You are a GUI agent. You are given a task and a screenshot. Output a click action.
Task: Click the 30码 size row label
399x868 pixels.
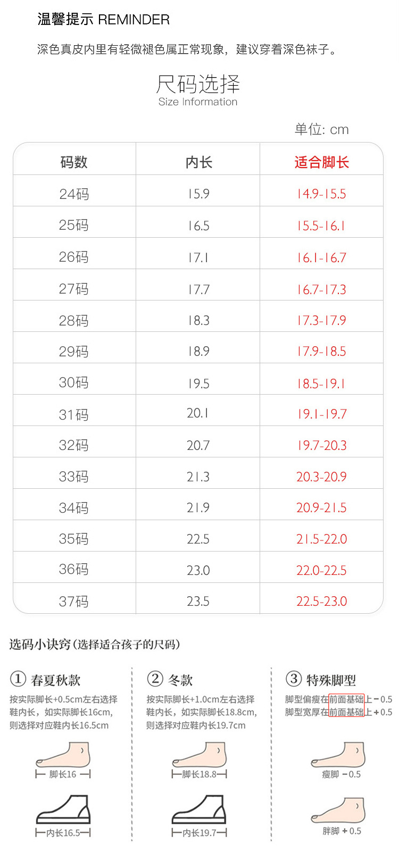pos(74,383)
